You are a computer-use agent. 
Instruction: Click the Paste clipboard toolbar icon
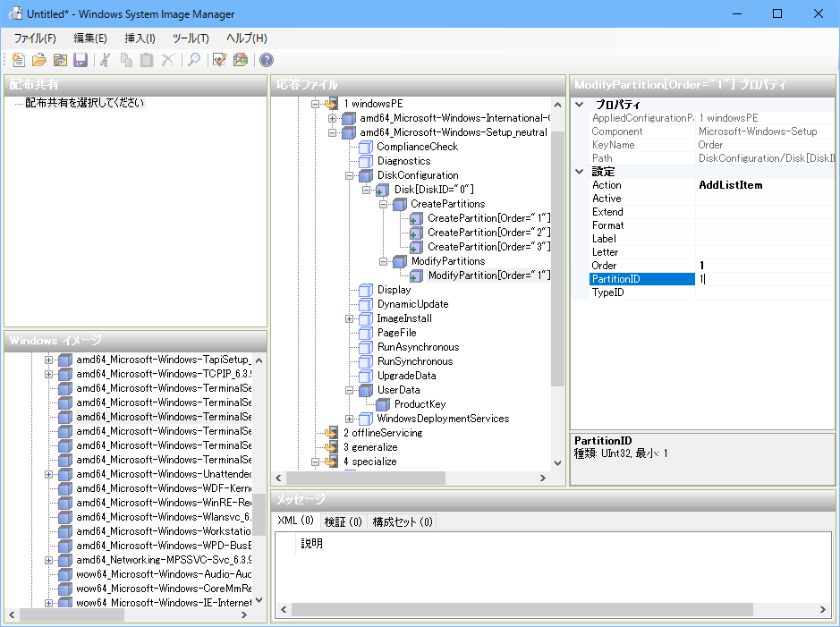coord(147,60)
